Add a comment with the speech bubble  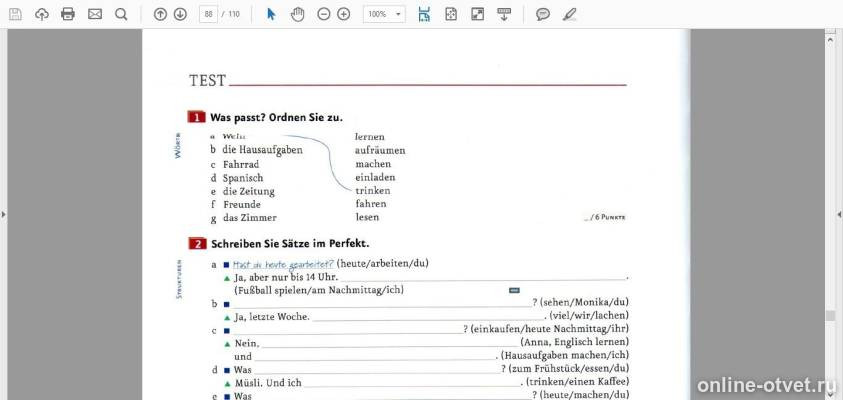pos(543,14)
